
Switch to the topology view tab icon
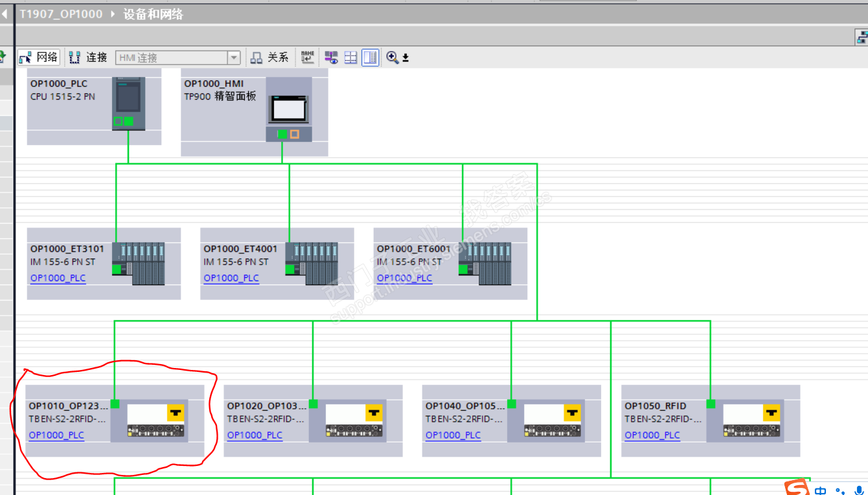(862, 38)
